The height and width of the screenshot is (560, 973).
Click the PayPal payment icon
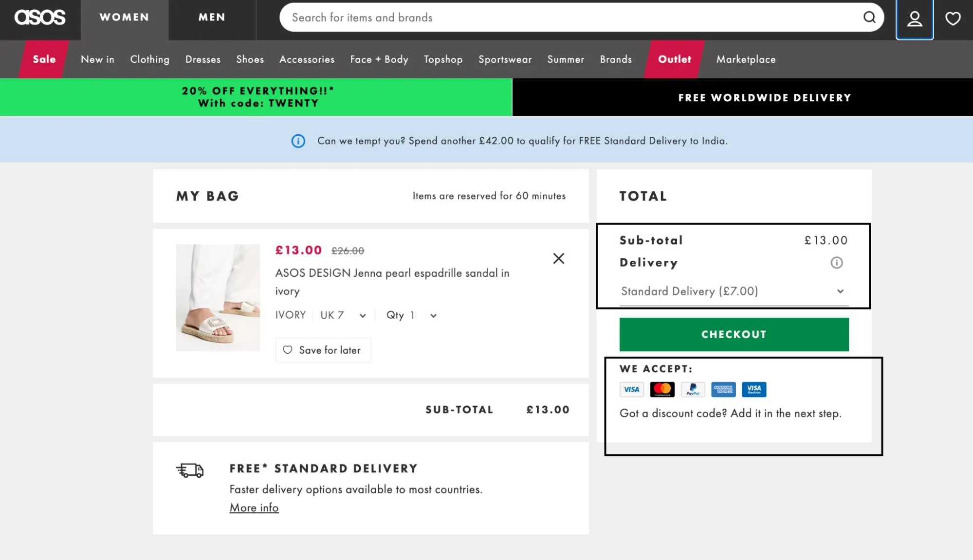click(693, 389)
